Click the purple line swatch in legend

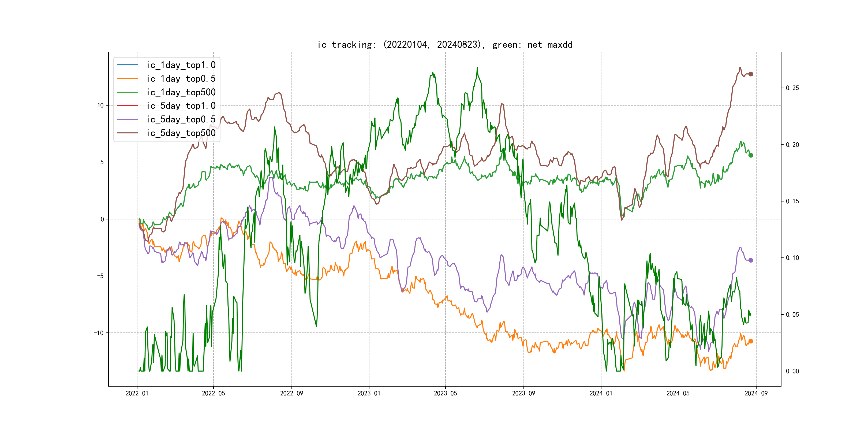click(x=127, y=119)
